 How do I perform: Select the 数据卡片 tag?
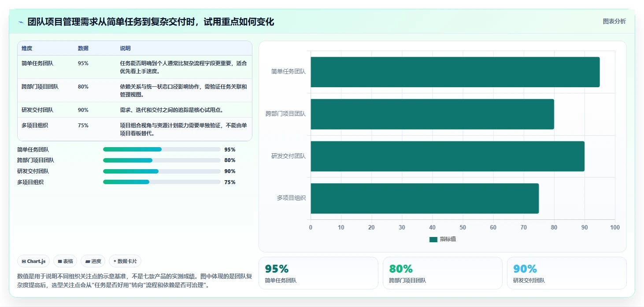125,261
